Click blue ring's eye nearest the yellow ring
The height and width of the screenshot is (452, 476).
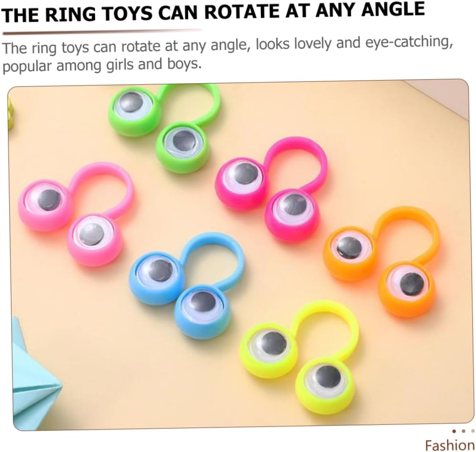(x=203, y=311)
